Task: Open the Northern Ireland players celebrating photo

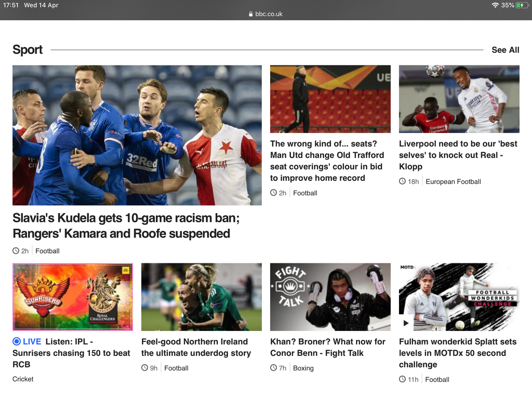Action: click(x=202, y=297)
